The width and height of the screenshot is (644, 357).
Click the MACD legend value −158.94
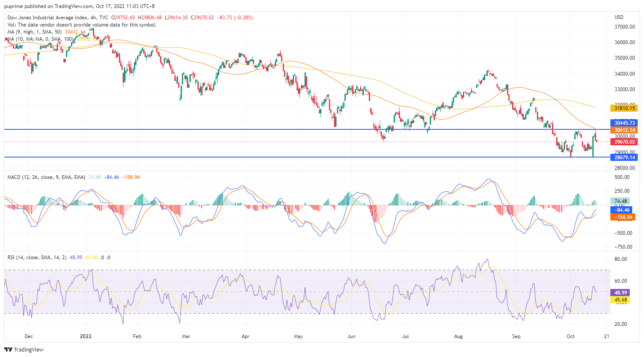pyautogui.click(x=131, y=177)
